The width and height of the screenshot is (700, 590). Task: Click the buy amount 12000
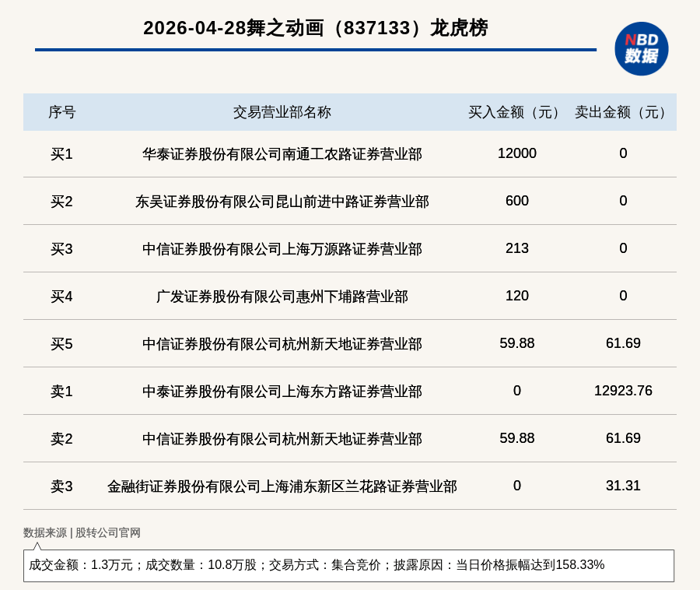pos(517,153)
